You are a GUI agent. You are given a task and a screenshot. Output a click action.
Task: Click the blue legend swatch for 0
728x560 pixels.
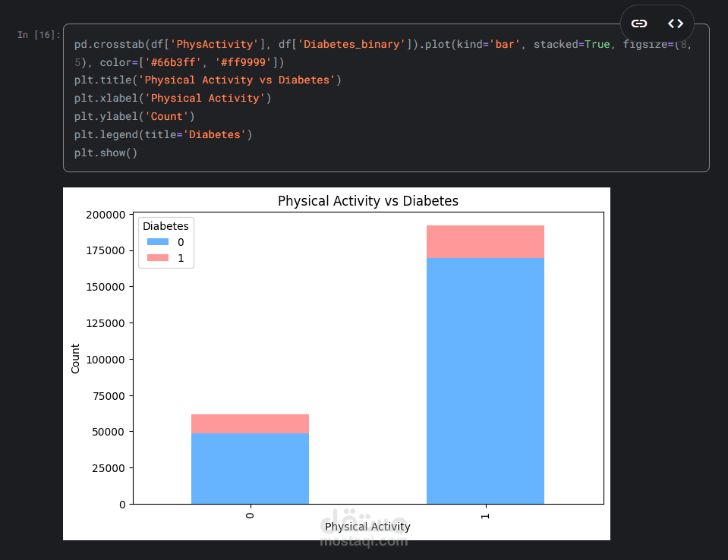pyautogui.click(x=158, y=242)
